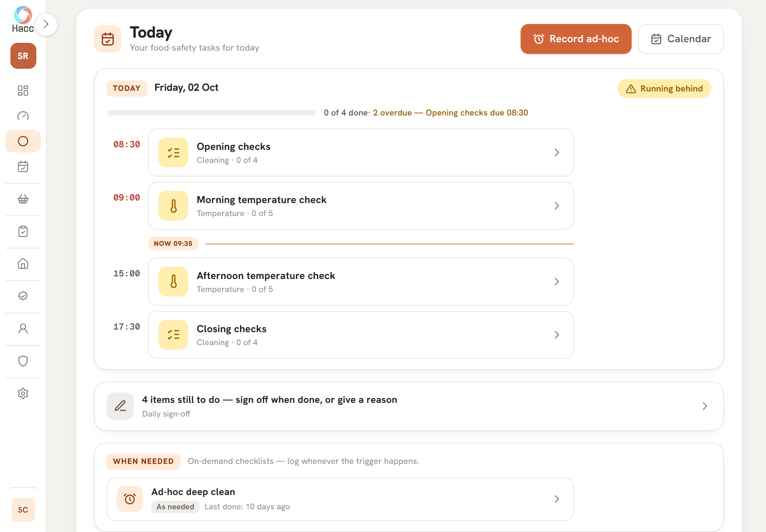Click the SC badge at sidebar bottom
The image size is (766, 532).
pyautogui.click(x=23, y=510)
